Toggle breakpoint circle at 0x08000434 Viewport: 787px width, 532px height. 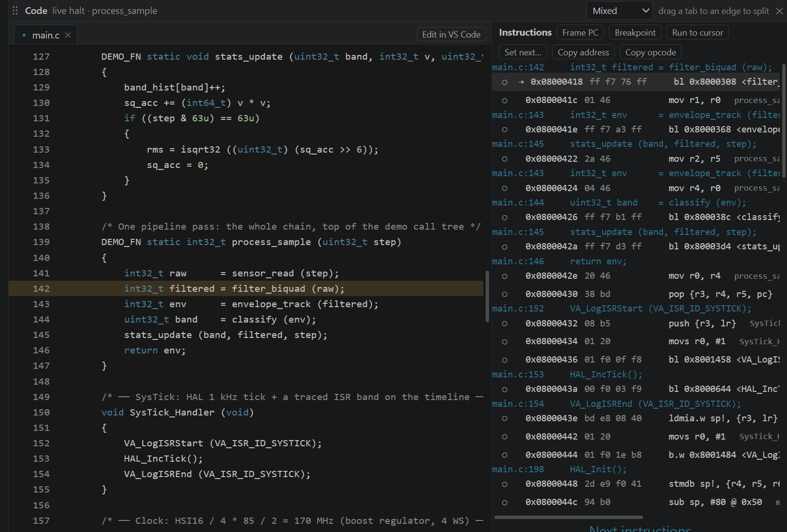point(504,342)
